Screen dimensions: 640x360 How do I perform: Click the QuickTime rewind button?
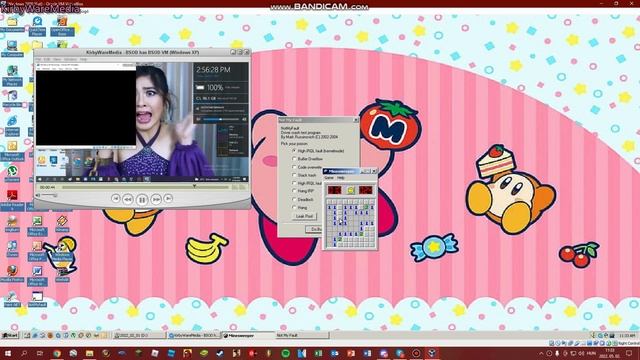point(128,199)
